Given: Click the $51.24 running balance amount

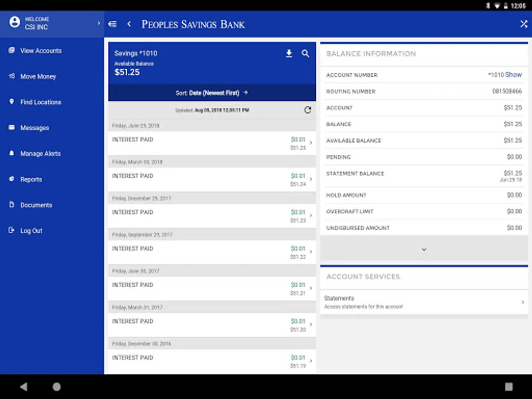Looking at the screenshot, I should tap(298, 184).
